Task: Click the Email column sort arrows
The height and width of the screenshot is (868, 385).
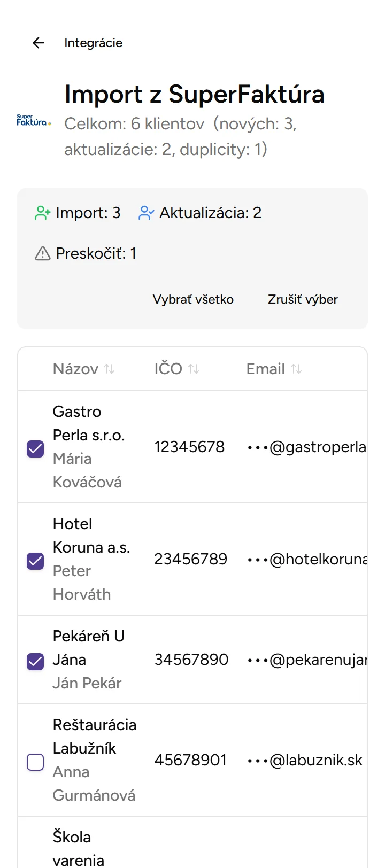Action: click(297, 369)
